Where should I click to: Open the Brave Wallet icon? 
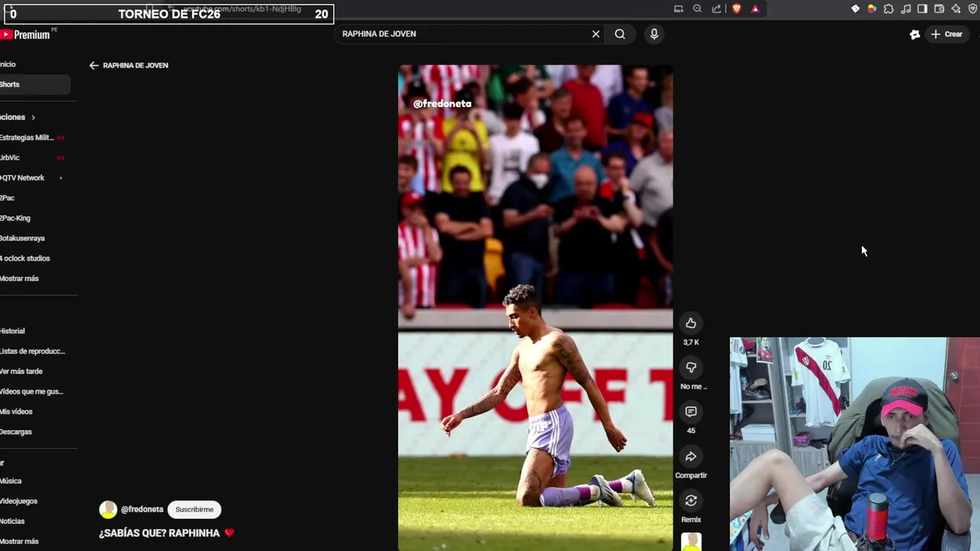[939, 9]
